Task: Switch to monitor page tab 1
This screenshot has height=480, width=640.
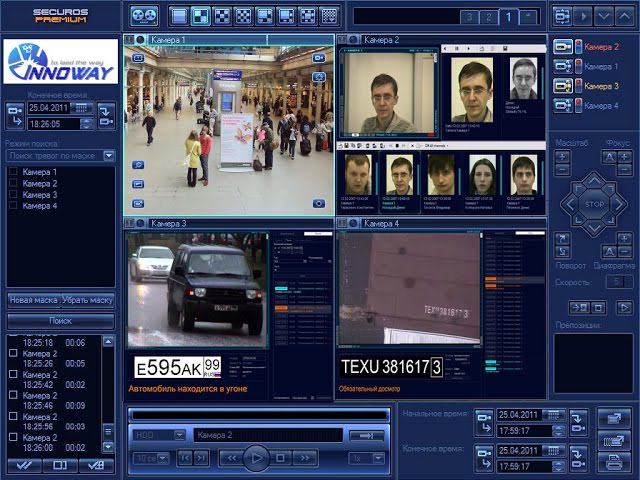Action: pyautogui.click(x=509, y=17)
